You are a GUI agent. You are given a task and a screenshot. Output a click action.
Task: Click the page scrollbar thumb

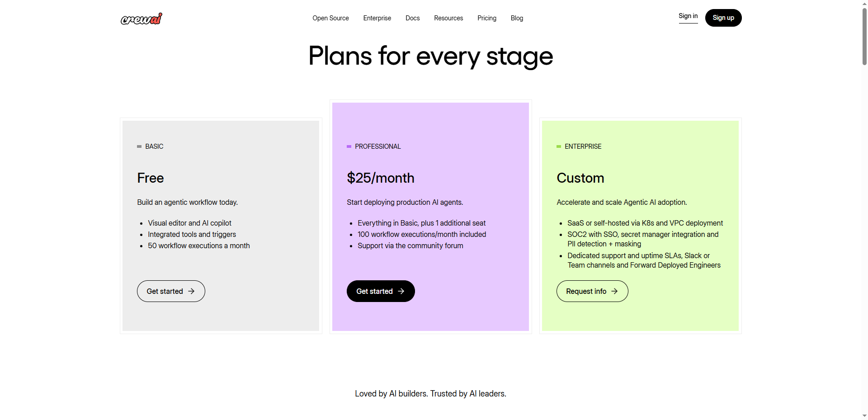(x=864, y=36)
